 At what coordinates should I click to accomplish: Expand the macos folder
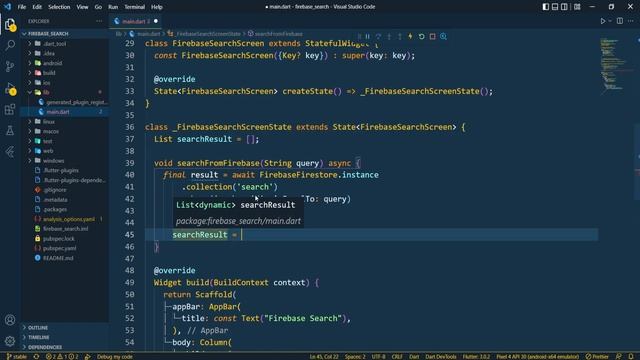click(x=65, y=131)
